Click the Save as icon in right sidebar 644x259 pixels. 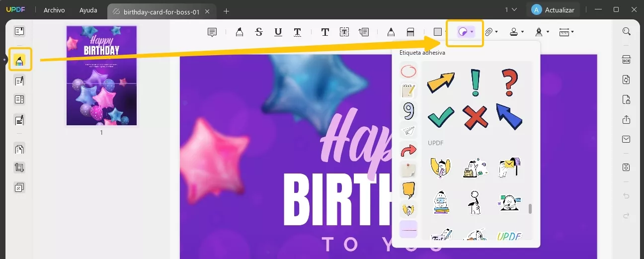627,167
